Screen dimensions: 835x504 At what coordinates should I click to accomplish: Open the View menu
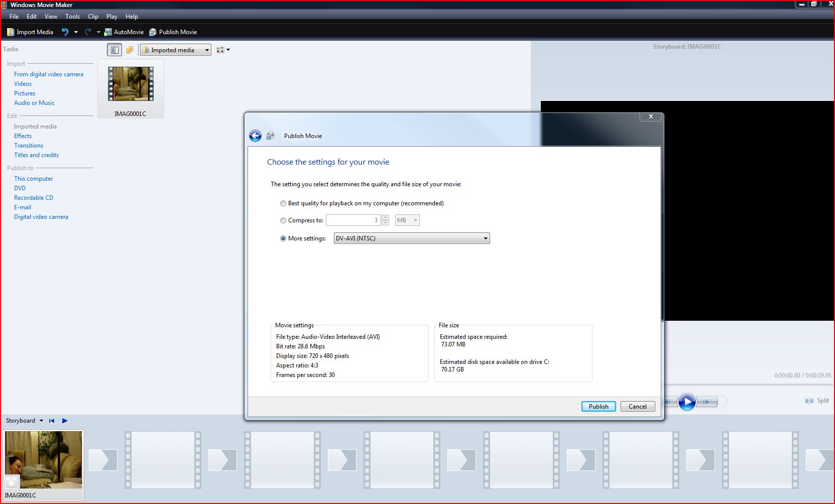pyautogui.click(x=51, y=17)
